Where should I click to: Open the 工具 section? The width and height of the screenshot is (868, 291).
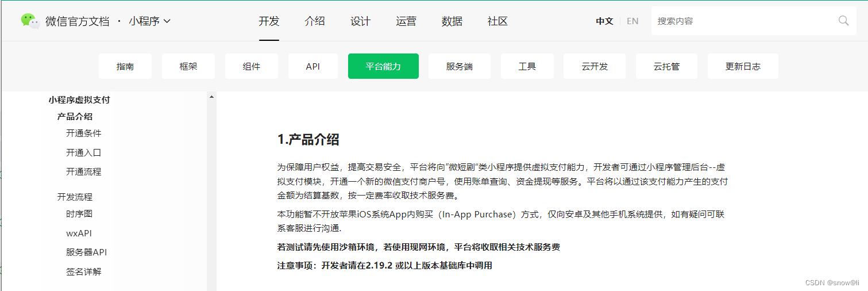527,66
